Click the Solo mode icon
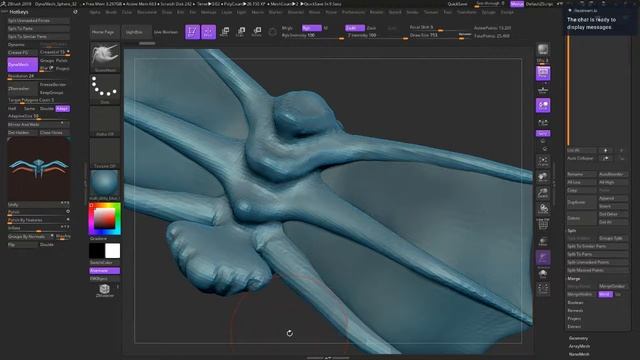The image size is (640, 360). [543, 273]
